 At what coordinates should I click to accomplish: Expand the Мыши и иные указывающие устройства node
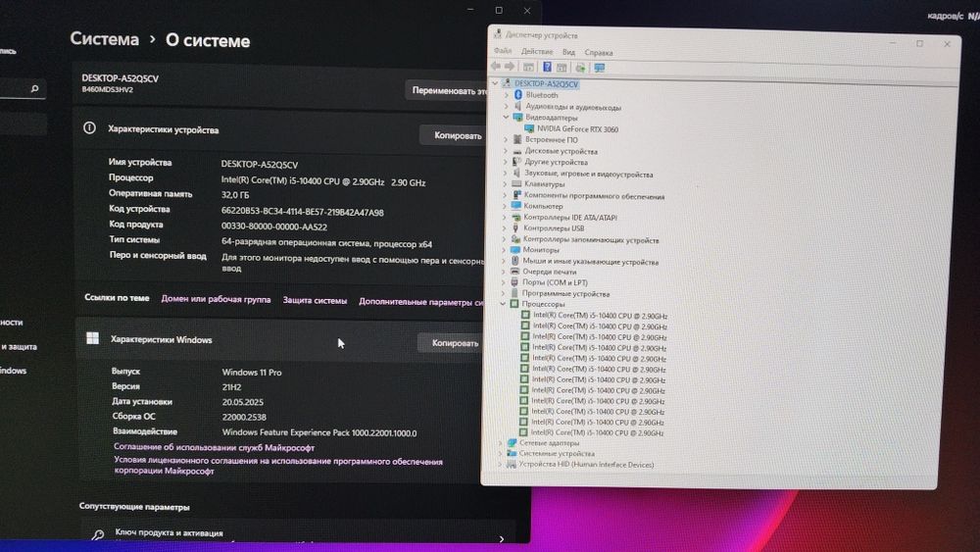coord(504,261)
